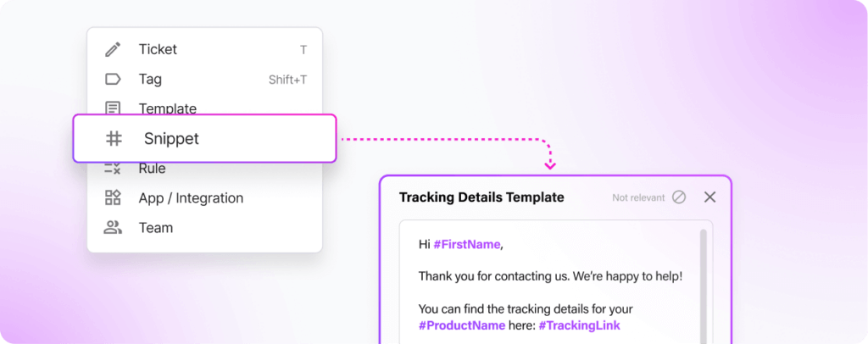Click the #FirstName placeholder in the template
The height and width of the screenshot is (344, 868).
click(467, 245)
